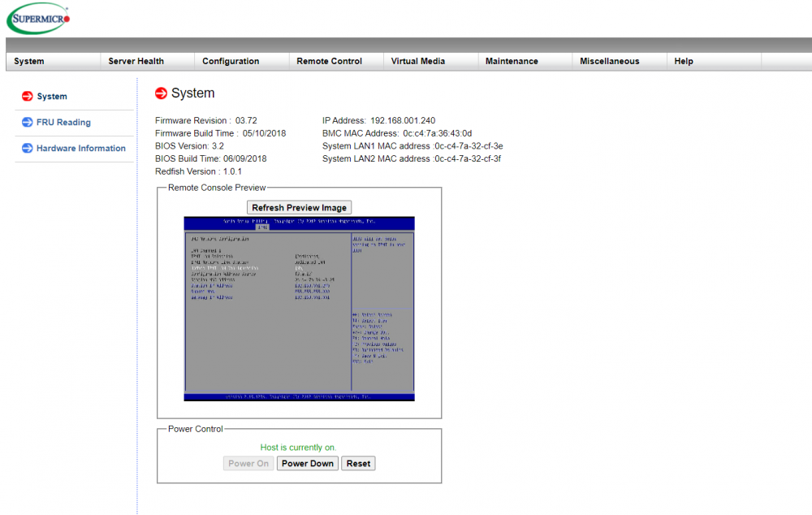812x515 pixels.
Task: Click the Power Control group label
Action: click(195, 429)
